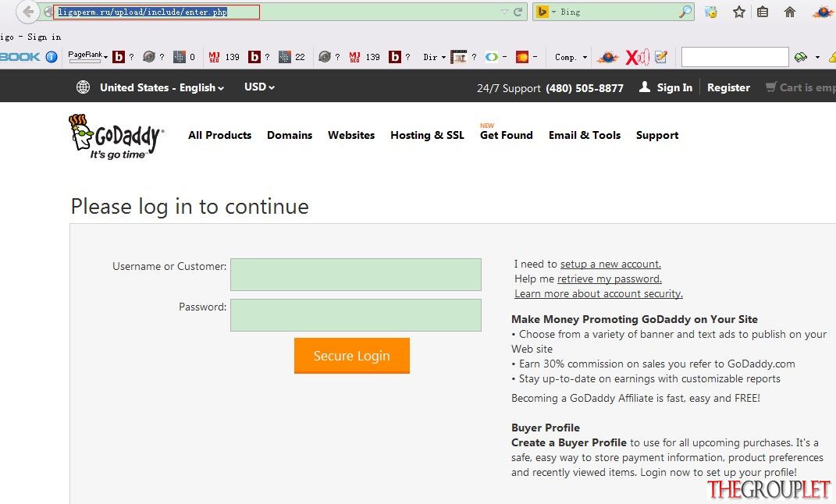Click the green-blue ring toolbar icon
The height and width of the screenshot is (504, 836).
pyautogui.click(x=492, y=57)
